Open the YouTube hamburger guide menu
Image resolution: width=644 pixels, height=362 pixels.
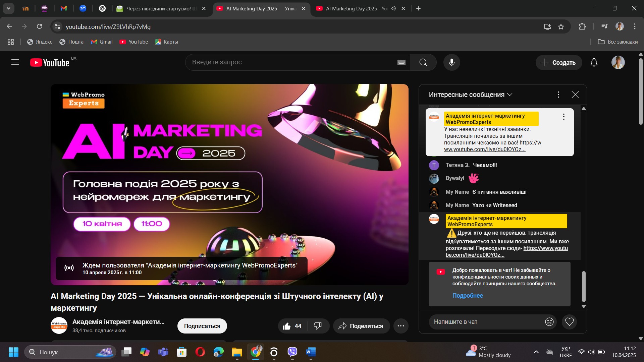coord(15,62)
